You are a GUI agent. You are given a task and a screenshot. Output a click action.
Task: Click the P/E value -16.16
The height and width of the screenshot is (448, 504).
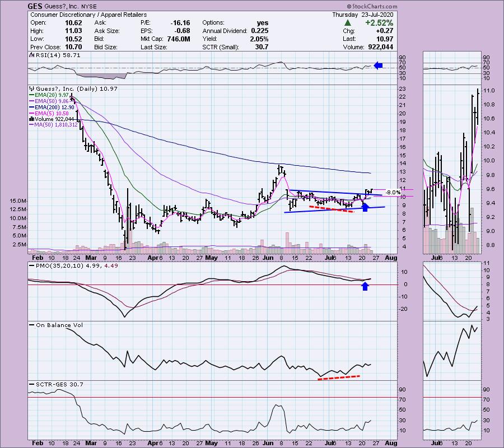(x=180, y=23)
